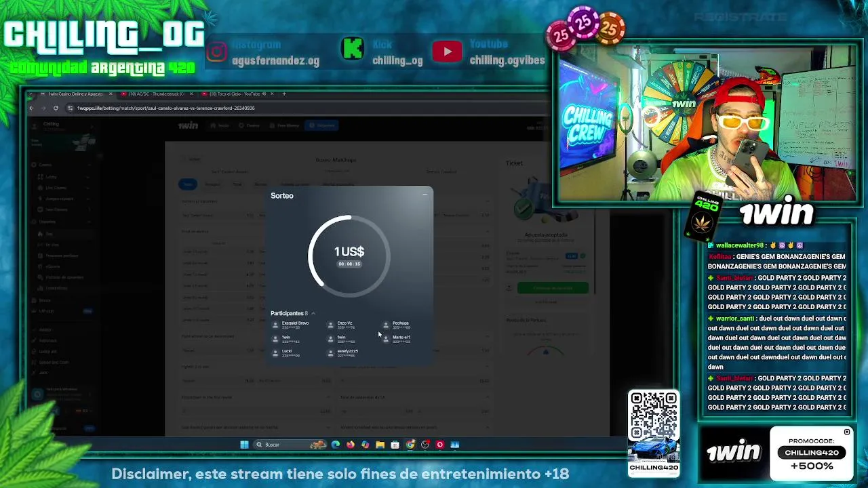
Task: Close the AC/DC Thunderstruck tab
Action: coord(191,94)
